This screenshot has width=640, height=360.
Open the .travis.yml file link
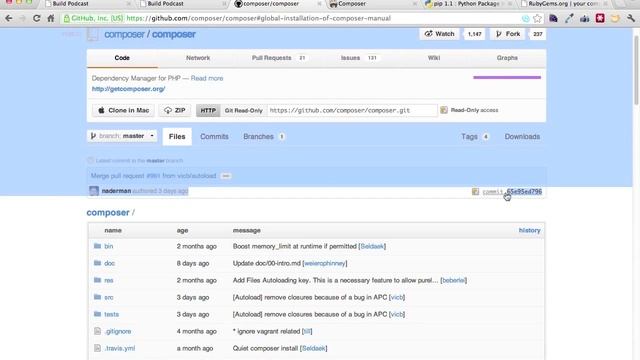point(120,349)
